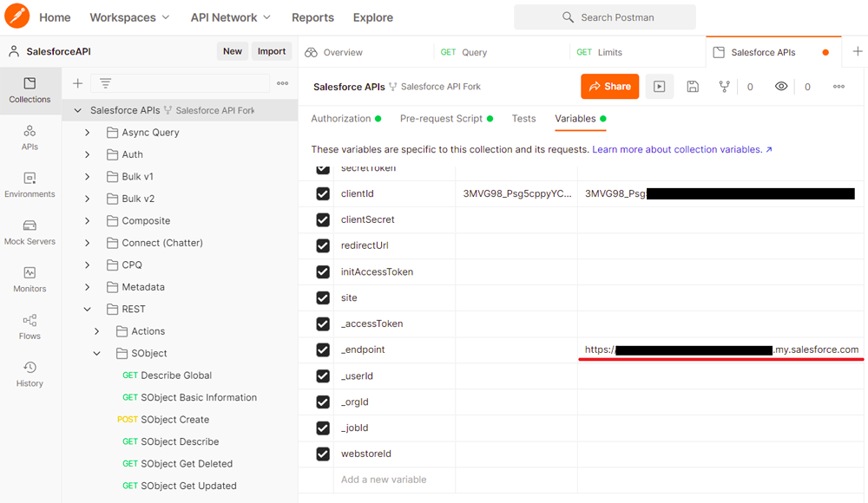Click the collections filter search field
Image resolution: width=868 pixels, height=503 pixels.
(x=180, y=83)
